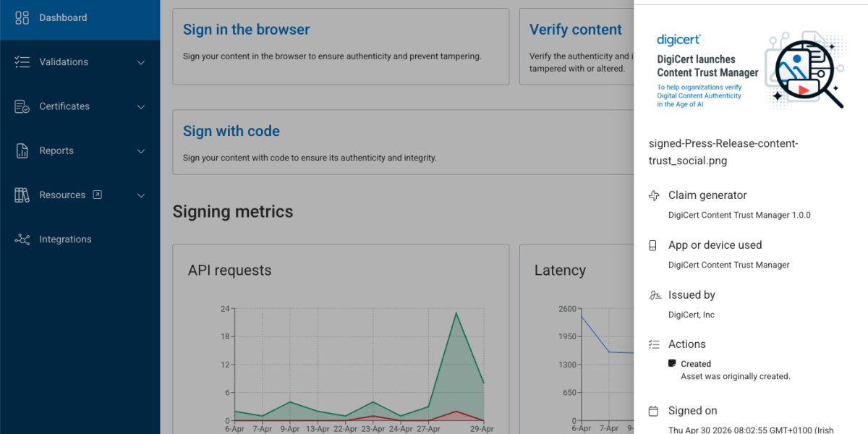Open the Integrations menu item

(x=80, y=239)
